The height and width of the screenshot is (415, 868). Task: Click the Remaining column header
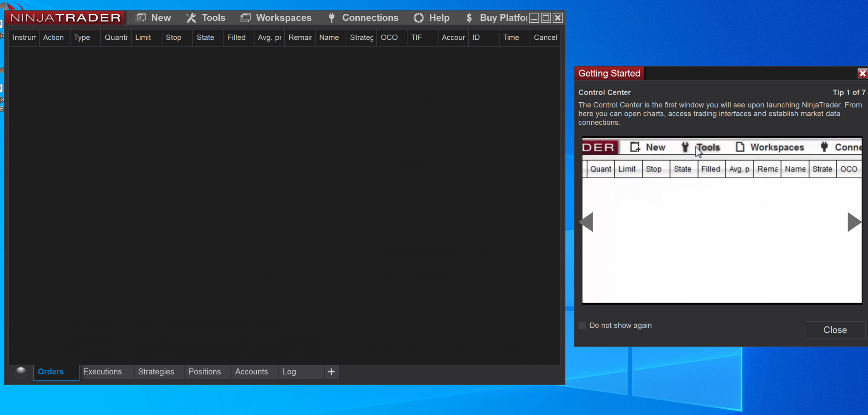tap(300, 38)
